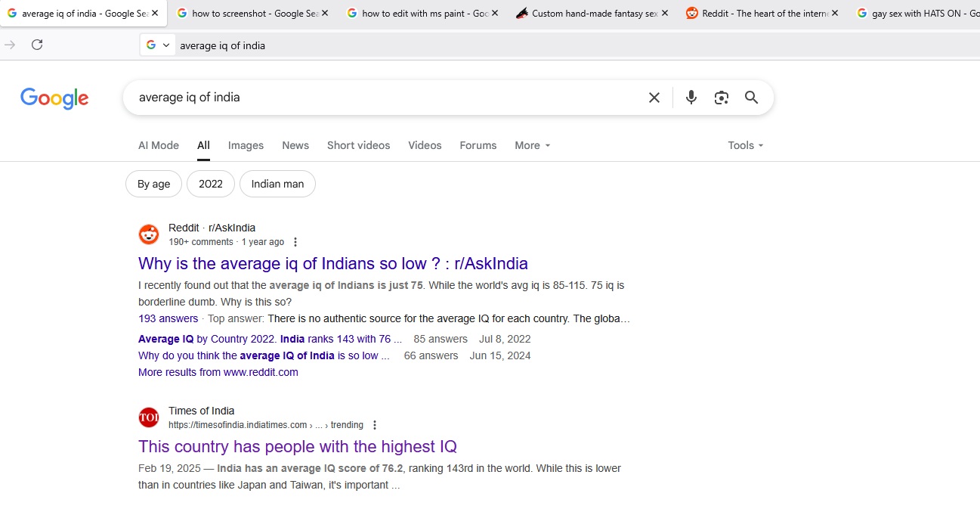Viewport: 980px width, 512px height.
Task: Expand the More search filters dropdown
Action: pos(533,145)
